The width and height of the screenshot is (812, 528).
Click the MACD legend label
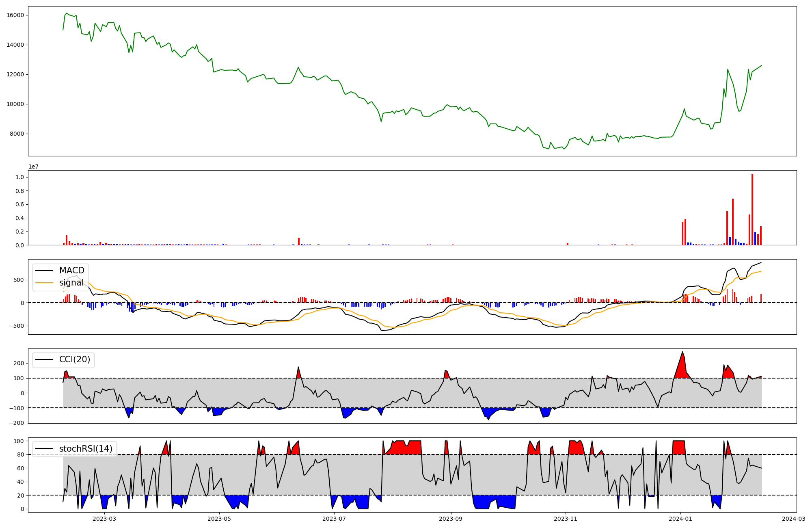(71, 270)
